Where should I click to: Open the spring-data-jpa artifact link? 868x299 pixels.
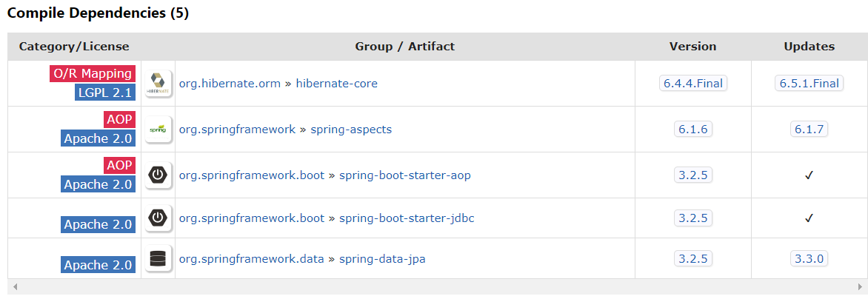tap(382, 259)
